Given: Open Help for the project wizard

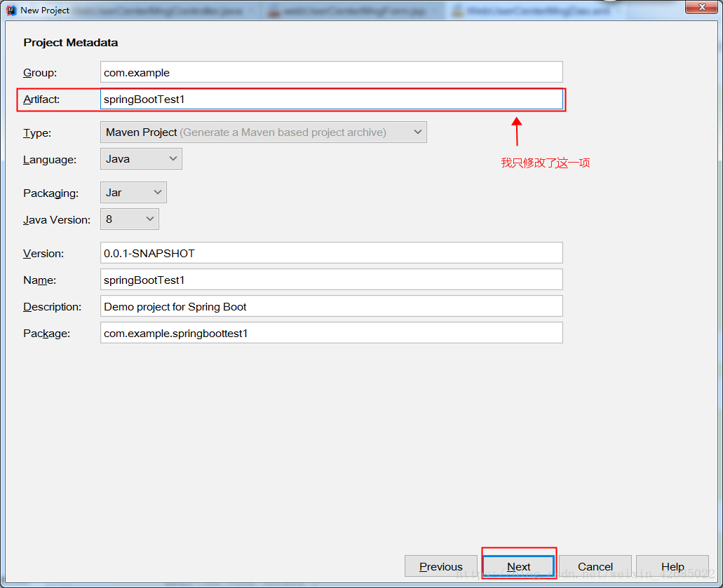Looking at the screenshot, I should (672, 566).
